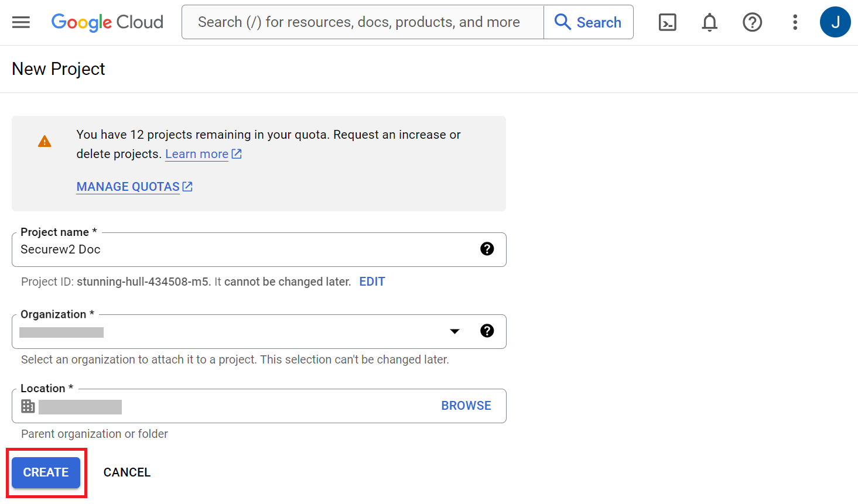
Task: Click the Organization help icon
Action: click(487, 331)
